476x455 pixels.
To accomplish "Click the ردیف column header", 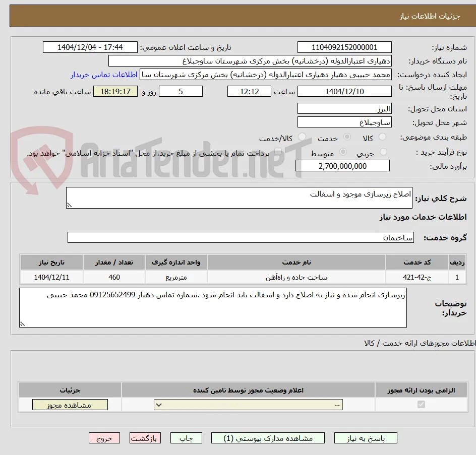I will [x=457, y=263].
